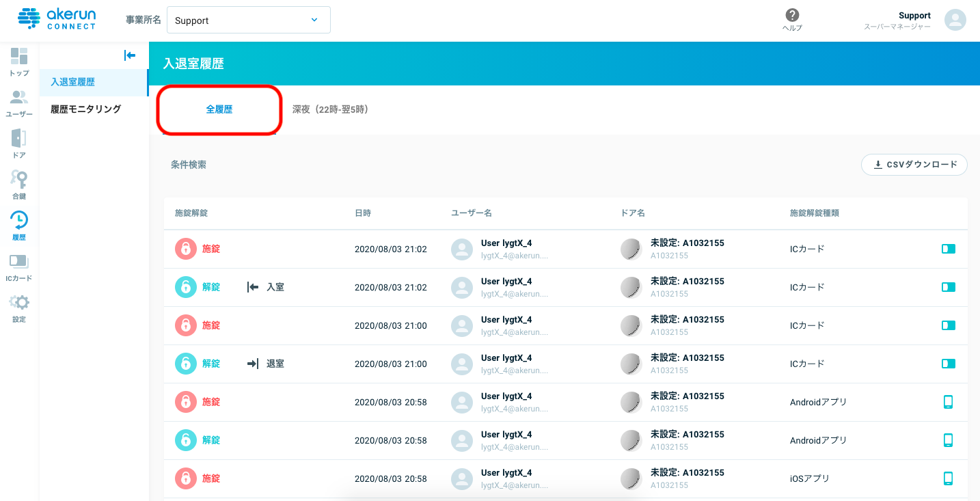Click the unlock icon in the Androidアプリ 解錠 row
Viewport: 980px width, 501px height.
coord(186,440)
